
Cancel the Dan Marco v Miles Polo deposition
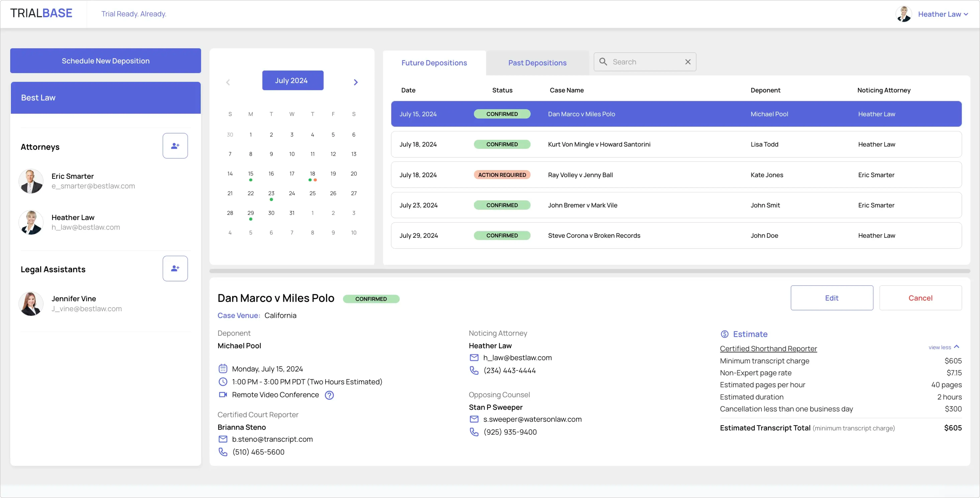(921, 298)
